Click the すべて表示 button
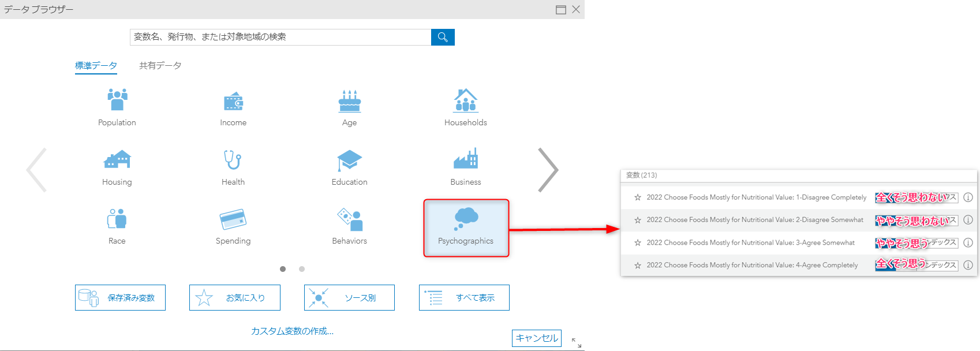 click(x=464, y=297)
